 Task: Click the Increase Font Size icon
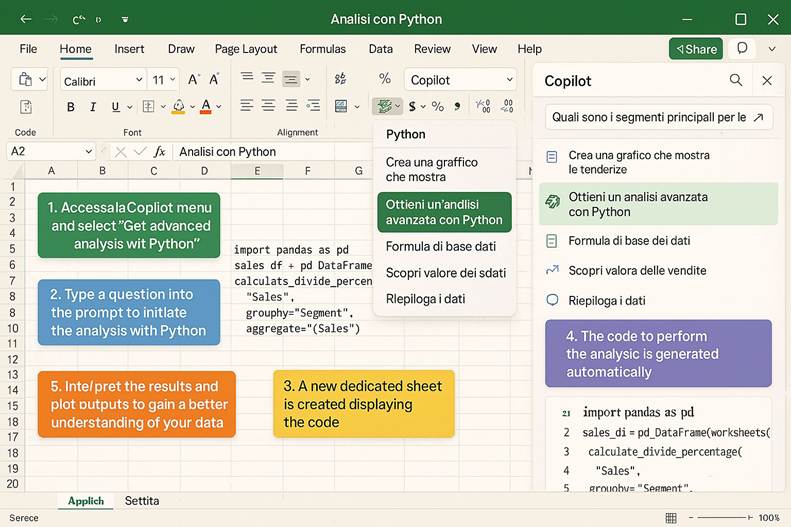pyautogui.click(x=194, y=79)
